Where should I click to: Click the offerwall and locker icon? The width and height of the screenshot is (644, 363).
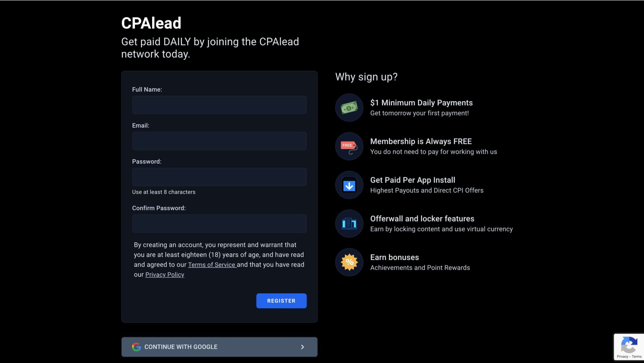tap(349, 224)
